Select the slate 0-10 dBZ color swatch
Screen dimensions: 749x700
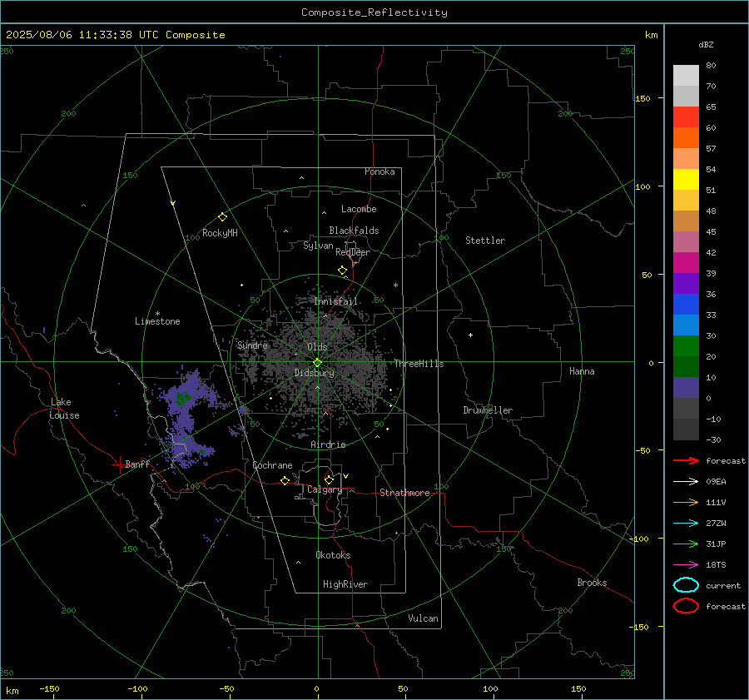(x=686, y=388)
